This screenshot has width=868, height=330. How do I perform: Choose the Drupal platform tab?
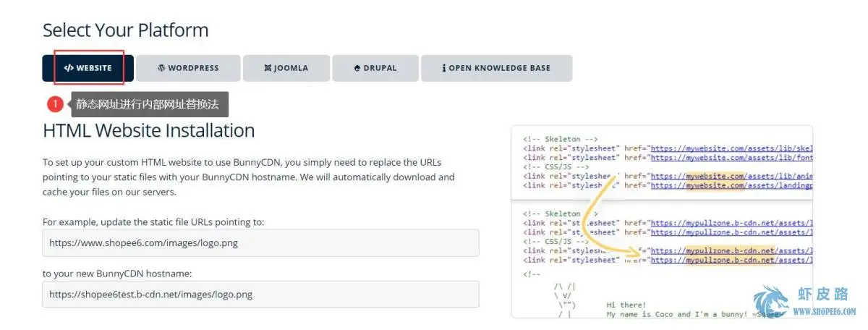tap(375, 68)
